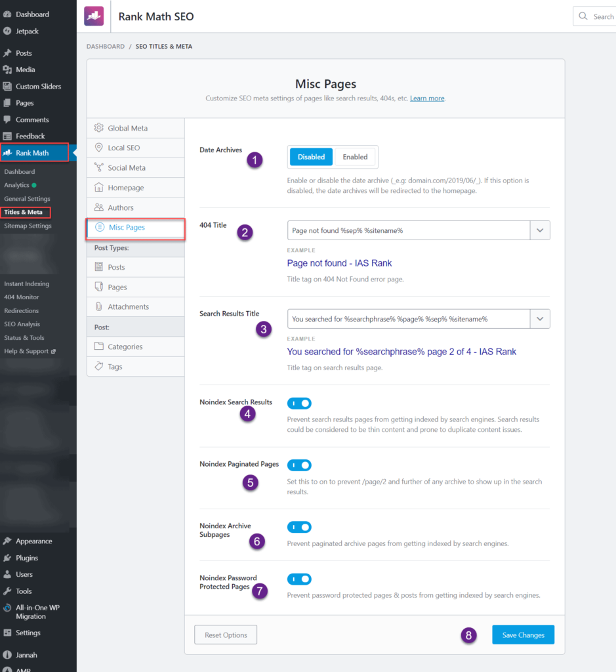Open Analytics in Rank Math submenu
The height and width of the screenshot is (672, 616).
pos(16,185)
